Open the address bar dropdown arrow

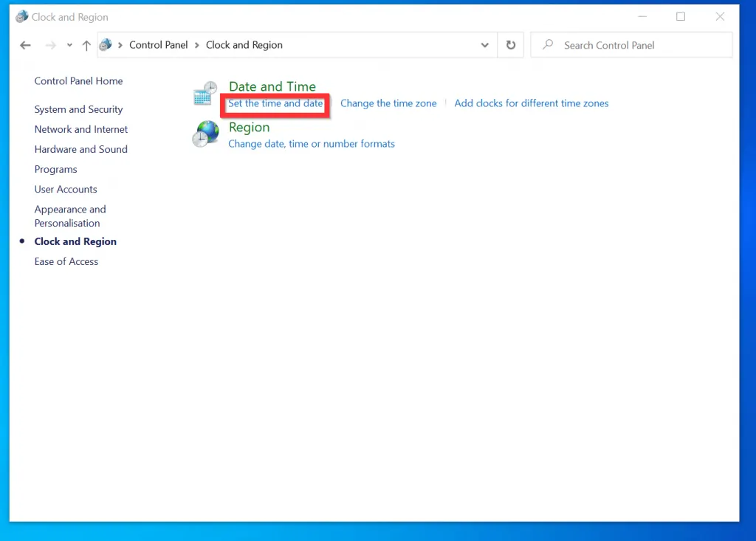tap(484, 45)
